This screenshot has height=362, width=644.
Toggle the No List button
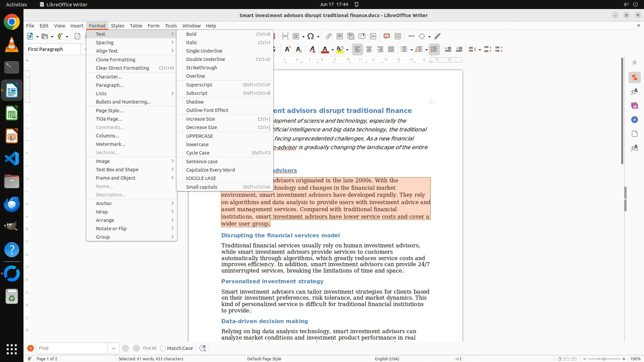click(434, 50)
